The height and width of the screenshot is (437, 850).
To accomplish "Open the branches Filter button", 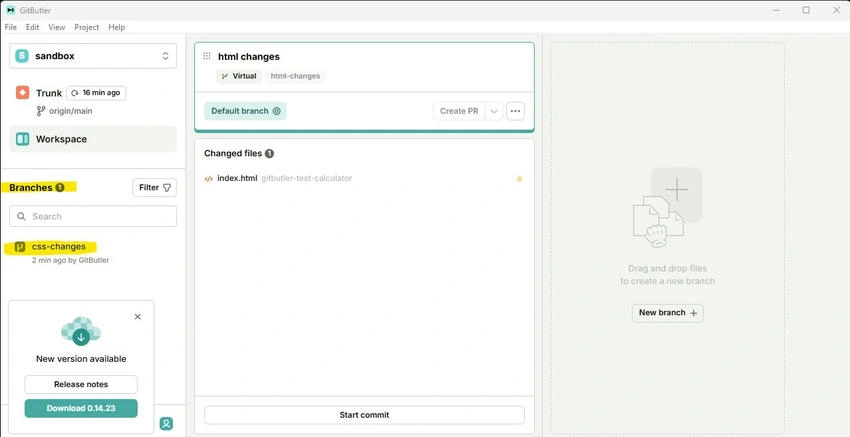I will 154,188.
